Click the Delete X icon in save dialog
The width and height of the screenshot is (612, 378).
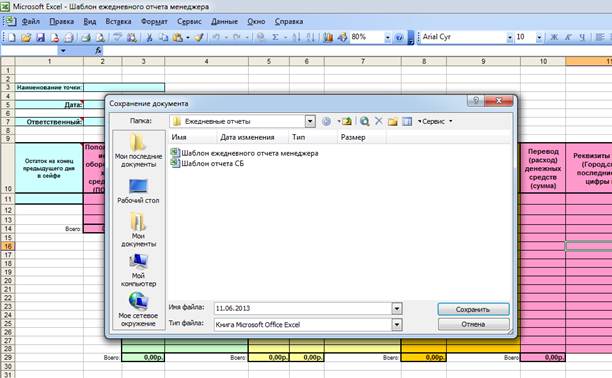[379, 121]
